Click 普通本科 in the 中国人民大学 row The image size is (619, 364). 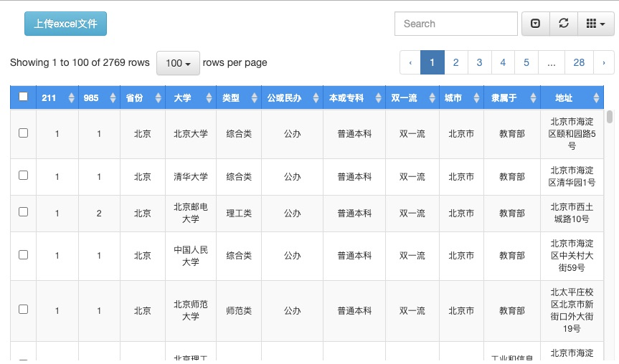(x=354, y=256)
